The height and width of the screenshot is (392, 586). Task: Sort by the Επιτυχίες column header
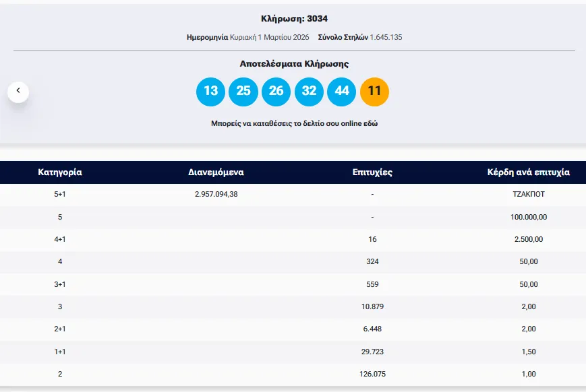tap(372, 172)
